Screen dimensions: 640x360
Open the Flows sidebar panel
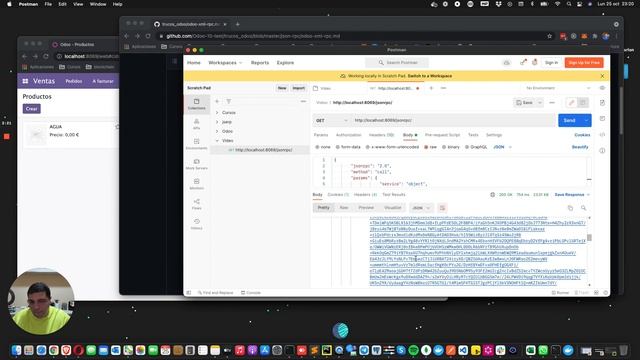(x=196, y=204)
